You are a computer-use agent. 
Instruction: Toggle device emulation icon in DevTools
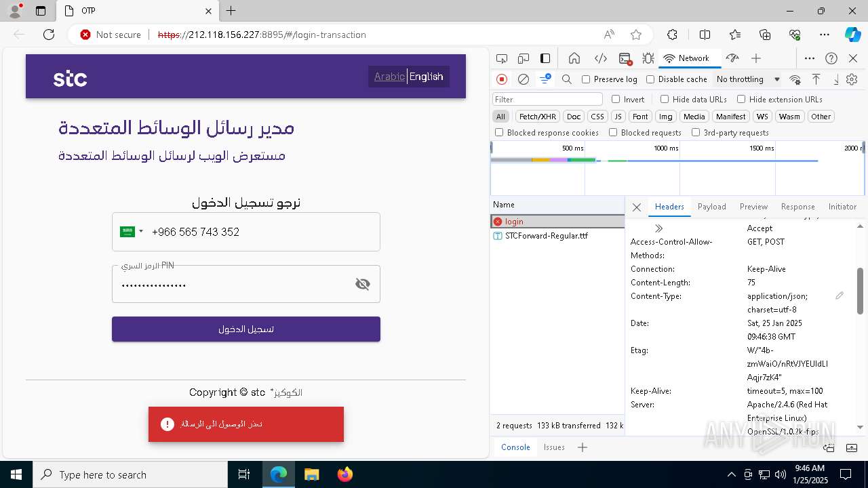524,58
